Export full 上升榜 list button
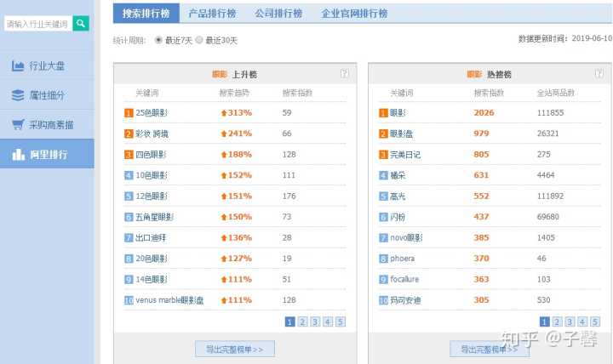 pyautogui.click(x=235, y=349)
